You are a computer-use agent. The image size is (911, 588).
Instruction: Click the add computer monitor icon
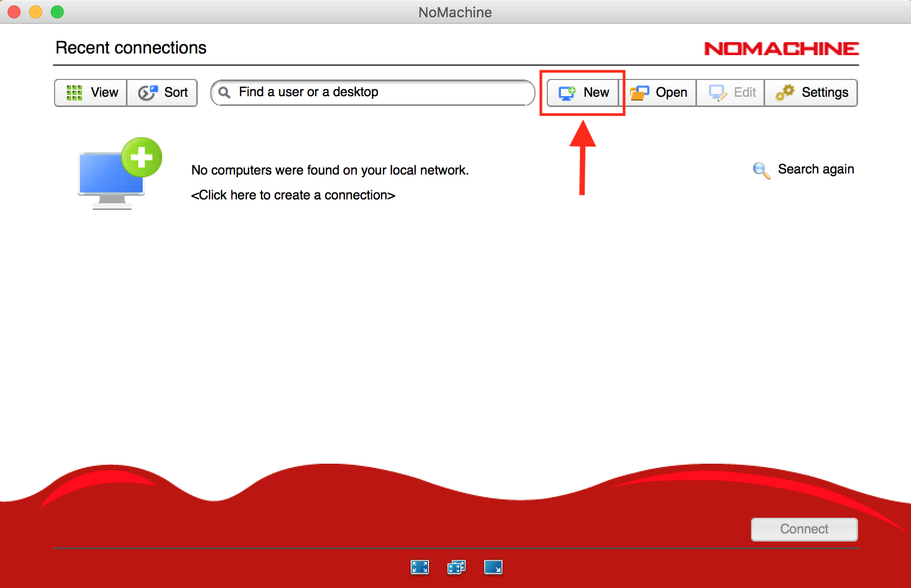click(119, 173)
